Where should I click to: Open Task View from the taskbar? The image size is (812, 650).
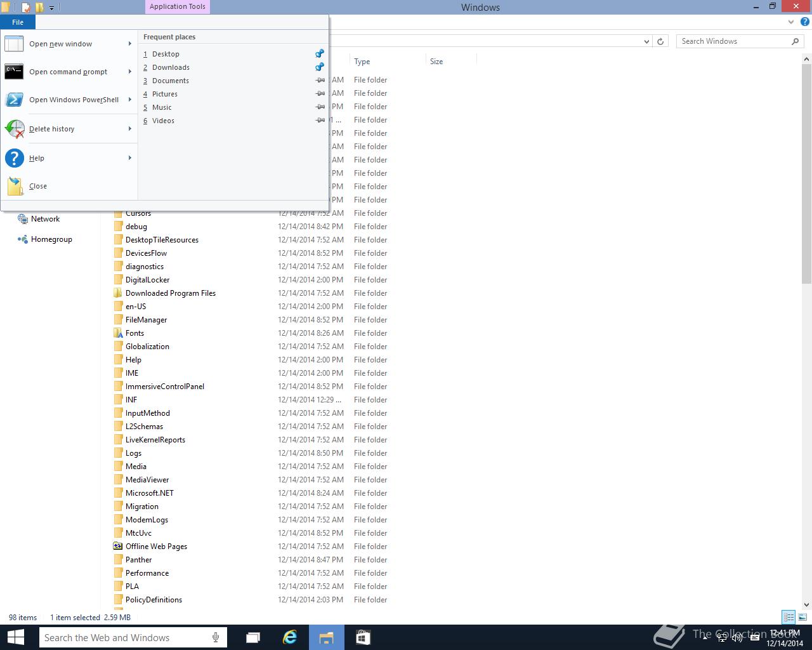tap(253, 637)
